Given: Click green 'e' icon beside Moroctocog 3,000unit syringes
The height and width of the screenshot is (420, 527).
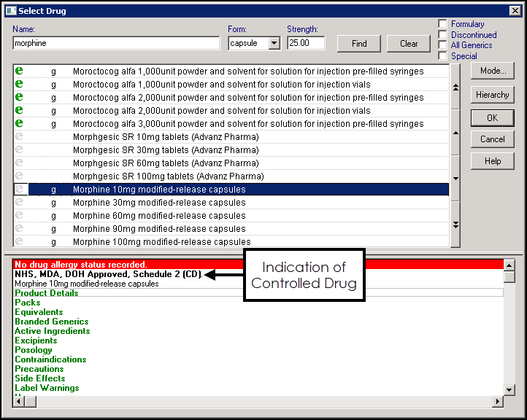Looking at the screenshot, I should tap(20, 123).
